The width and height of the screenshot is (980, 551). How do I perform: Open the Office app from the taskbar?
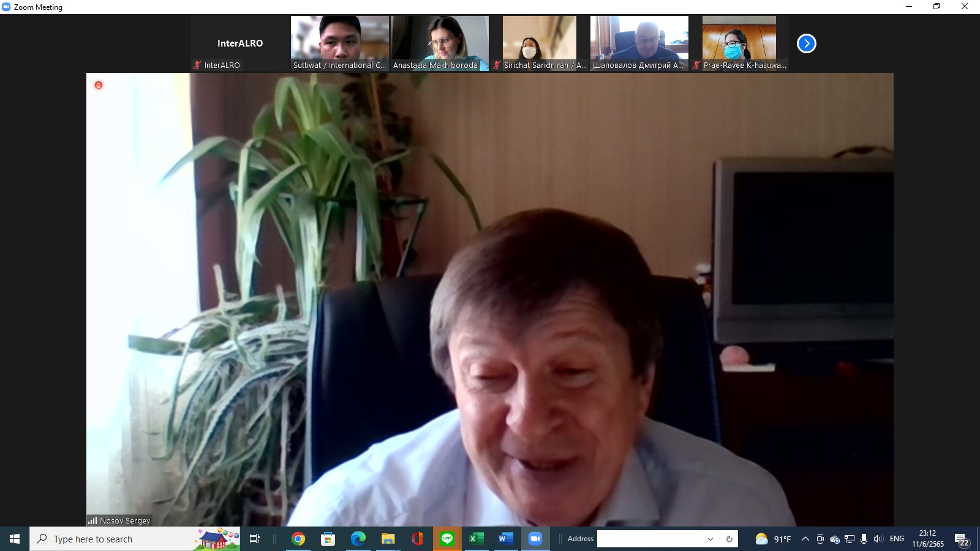tap(417, 539)
